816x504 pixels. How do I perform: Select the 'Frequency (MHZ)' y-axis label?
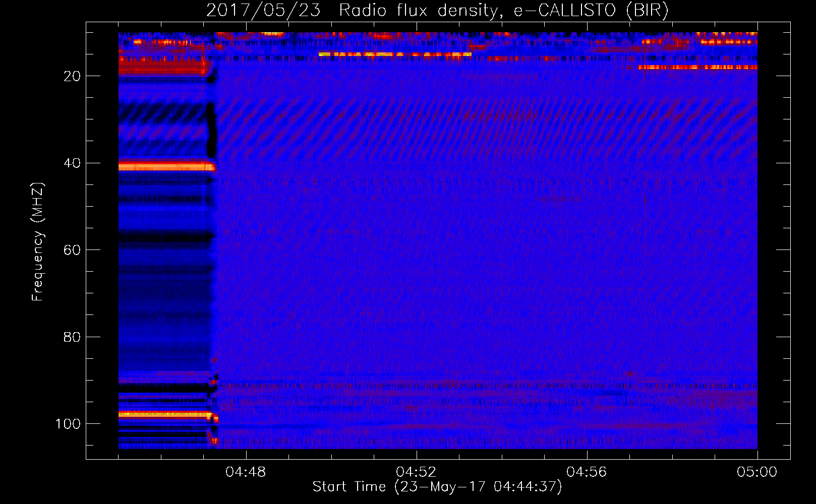tap(38, 242)
